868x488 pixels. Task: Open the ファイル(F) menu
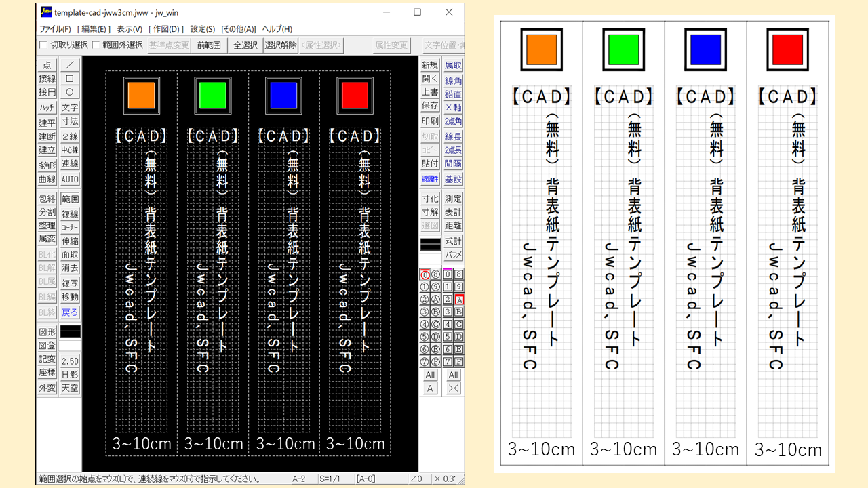tap(55, 29)
